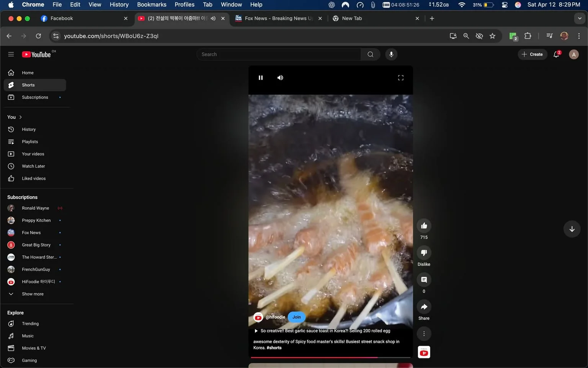The height and width of the screenshot is (368, 588).
Task: Expand Show more subscriptions
Action: pyautogui.click(x=35, y=294)
